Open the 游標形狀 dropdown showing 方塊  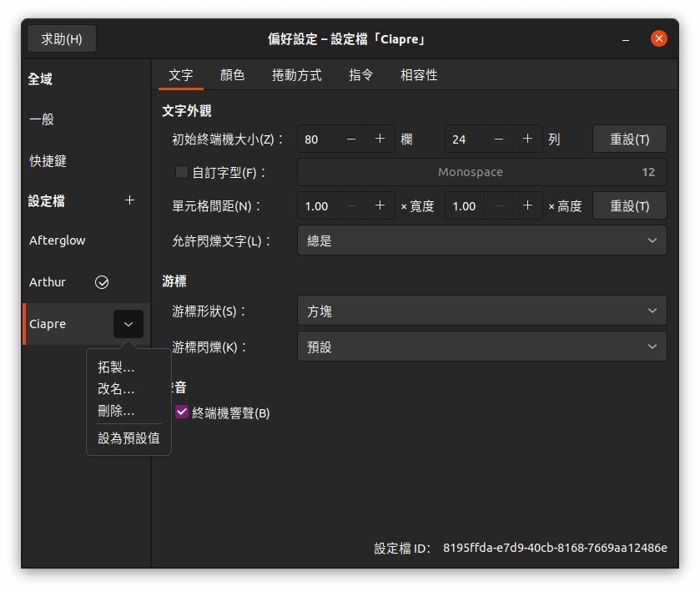tap(482, 311)
